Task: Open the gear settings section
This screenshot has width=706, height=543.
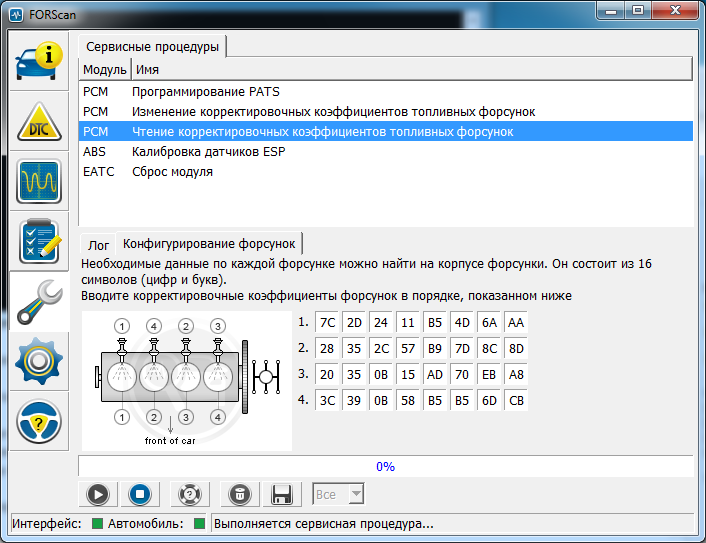Action: pos(39,362)
